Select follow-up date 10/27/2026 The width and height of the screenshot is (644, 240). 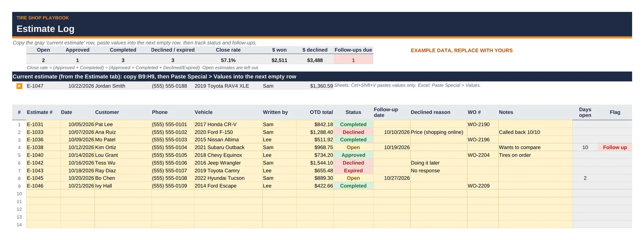coord(391,178)
